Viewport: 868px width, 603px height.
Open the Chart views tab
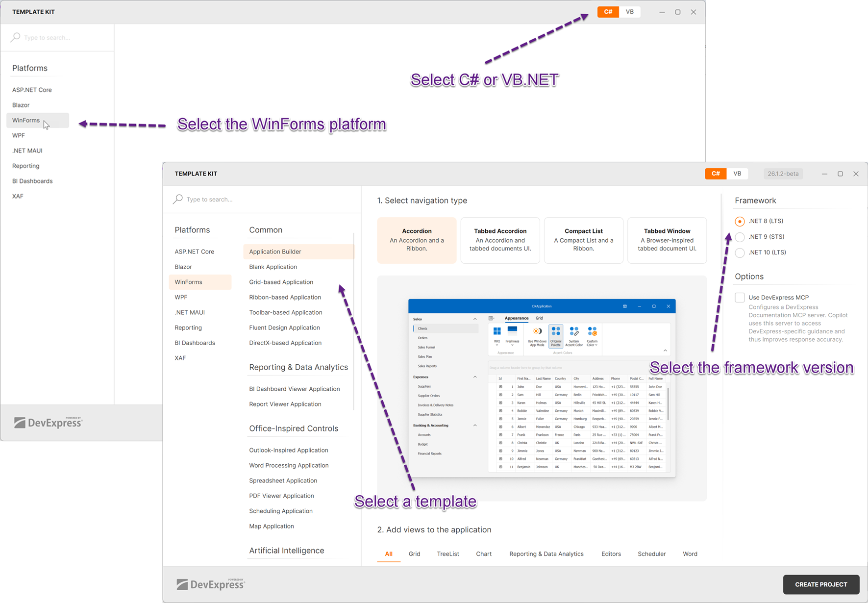tap(484, 554)
